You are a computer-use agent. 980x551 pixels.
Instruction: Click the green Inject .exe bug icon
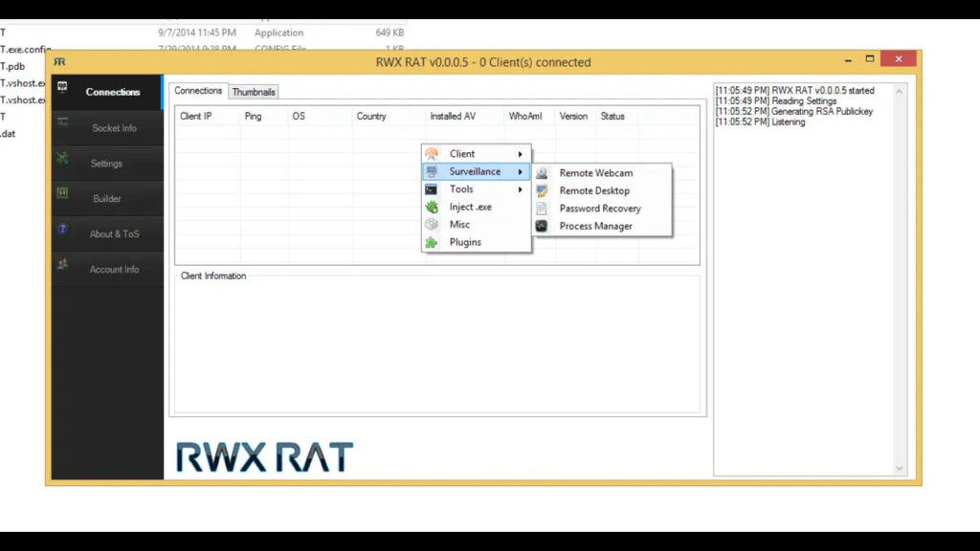tap(432, 207)
